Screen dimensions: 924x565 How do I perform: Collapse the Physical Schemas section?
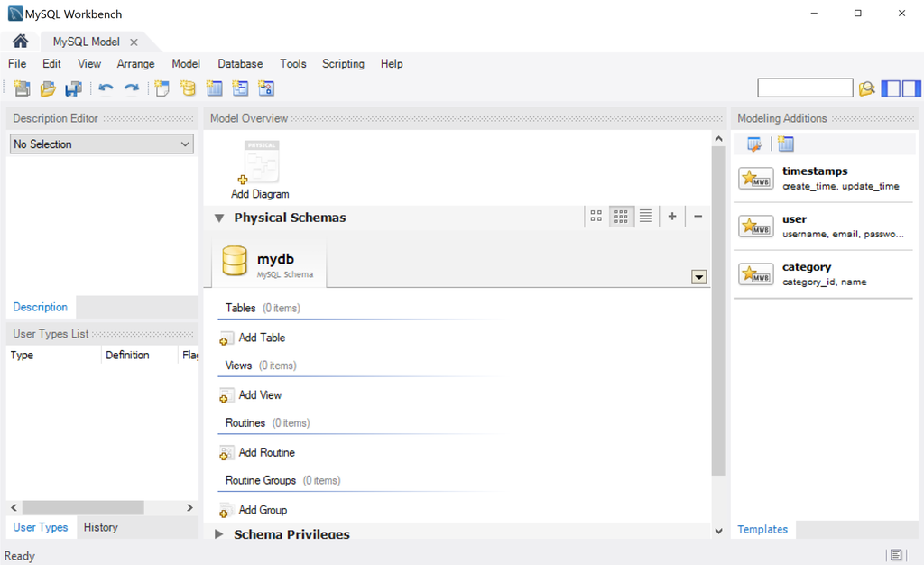point(217,217)
